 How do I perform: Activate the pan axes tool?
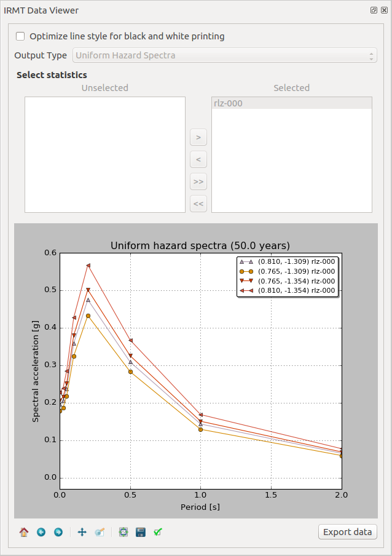(82, 532)
